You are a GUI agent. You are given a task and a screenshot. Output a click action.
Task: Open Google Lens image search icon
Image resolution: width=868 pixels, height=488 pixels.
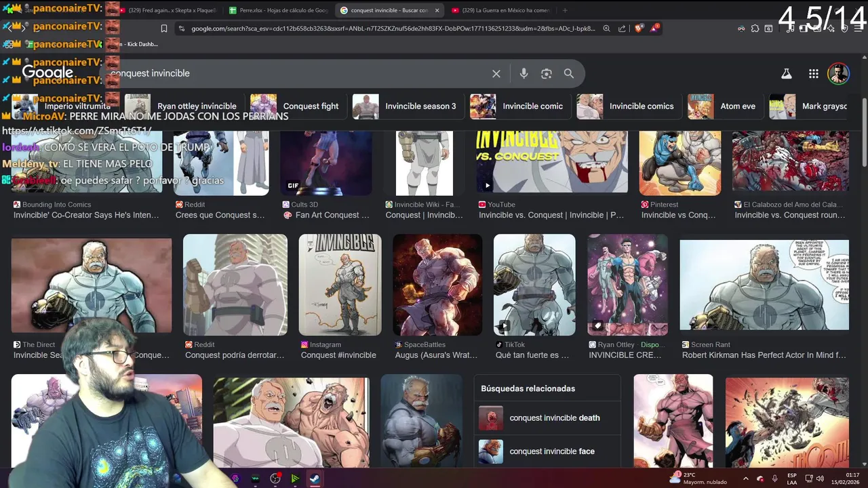(547, 73)
